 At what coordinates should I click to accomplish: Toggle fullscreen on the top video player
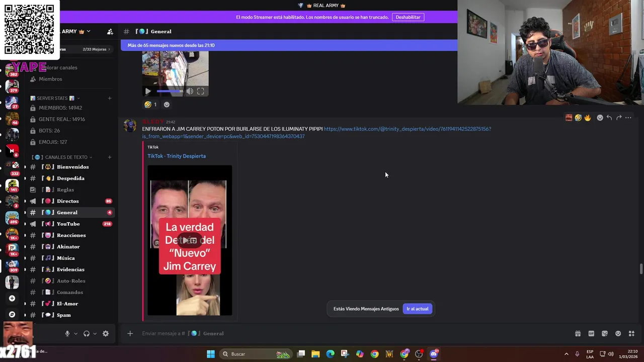click(x=201, y=91)
